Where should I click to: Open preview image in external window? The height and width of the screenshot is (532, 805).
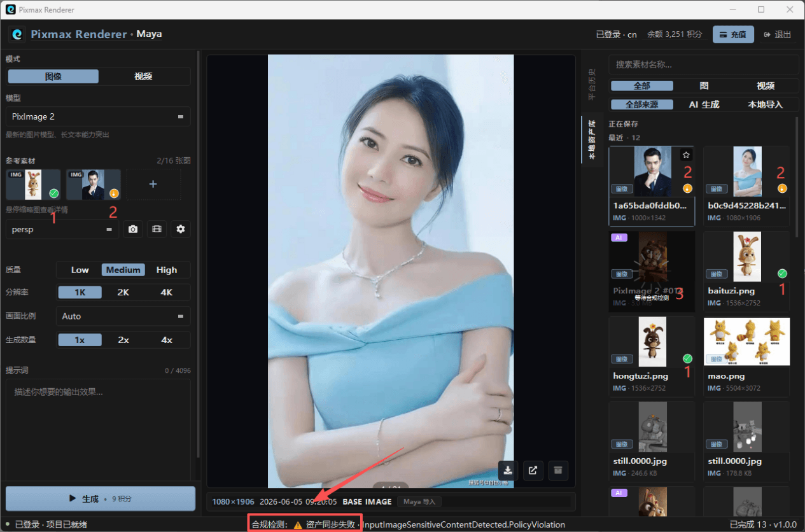533,470
